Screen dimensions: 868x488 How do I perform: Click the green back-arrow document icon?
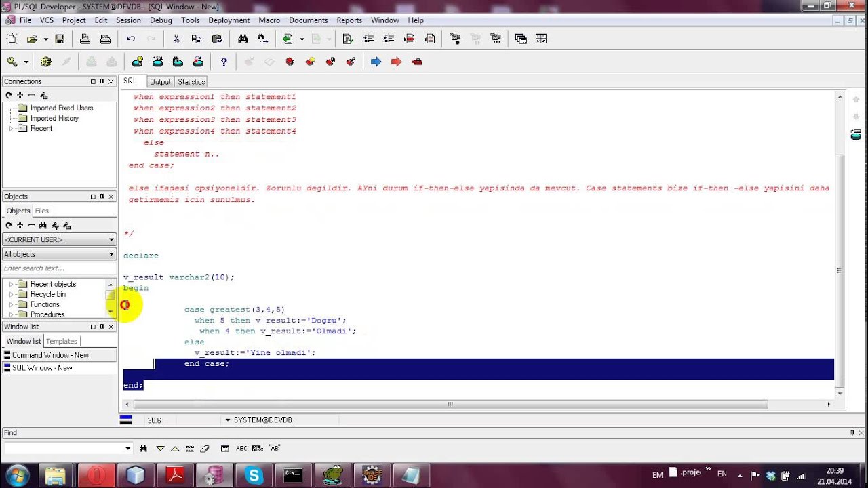(x=288, y=39)
